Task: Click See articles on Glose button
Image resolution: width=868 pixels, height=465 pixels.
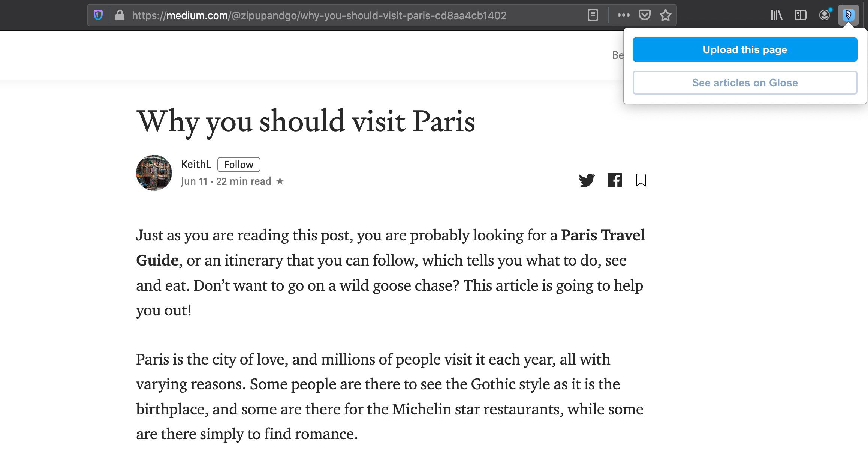Action: (x=745, y=82)
